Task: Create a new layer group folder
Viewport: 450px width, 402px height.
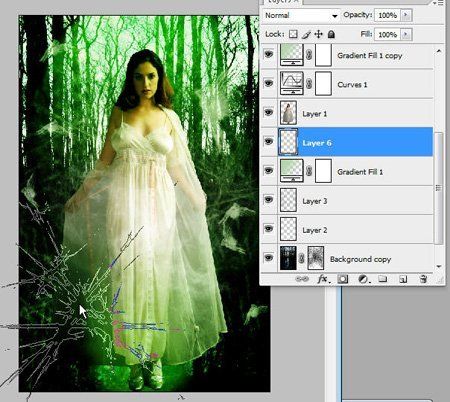Action: 383,279
